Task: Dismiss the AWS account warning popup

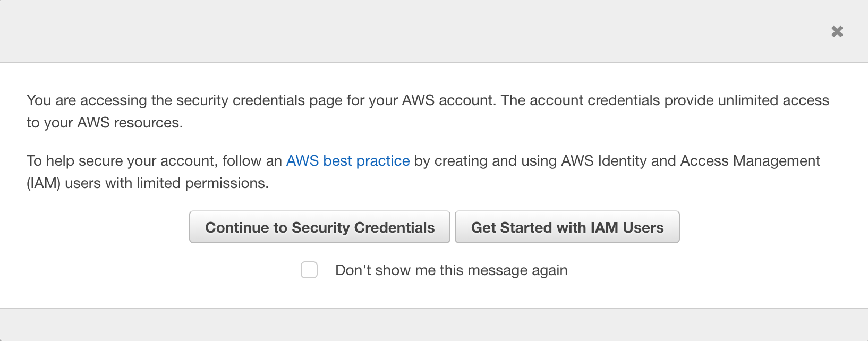Action: click(837, 32)
